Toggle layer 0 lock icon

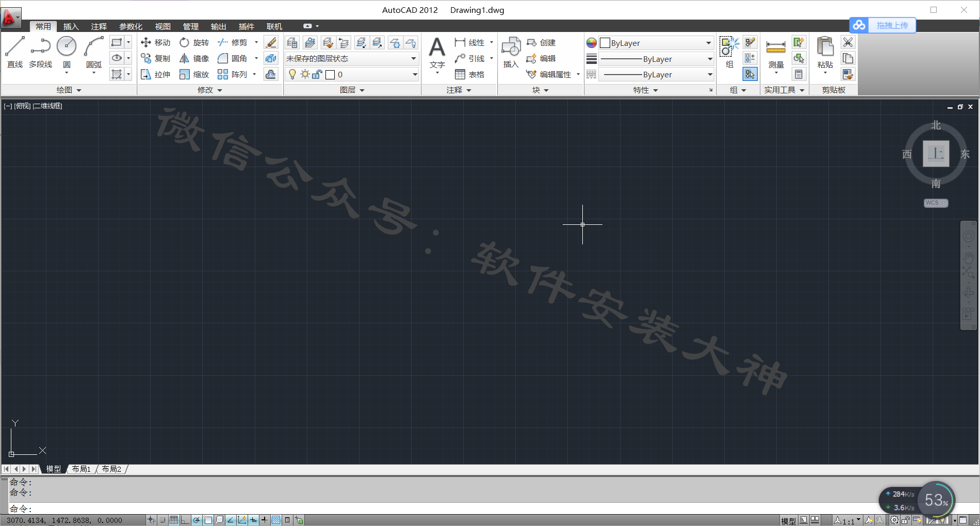point(317,74)
